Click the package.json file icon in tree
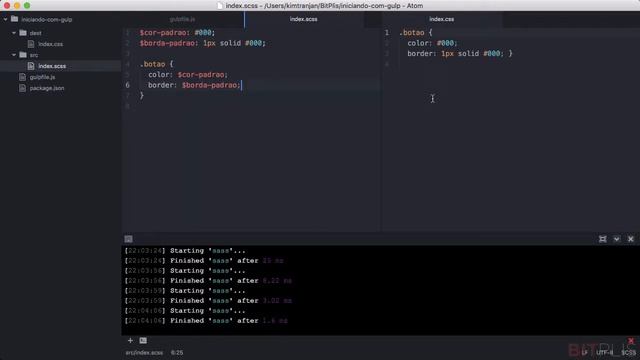This screenshot has height=360, width=640. [x=22, y=88]
